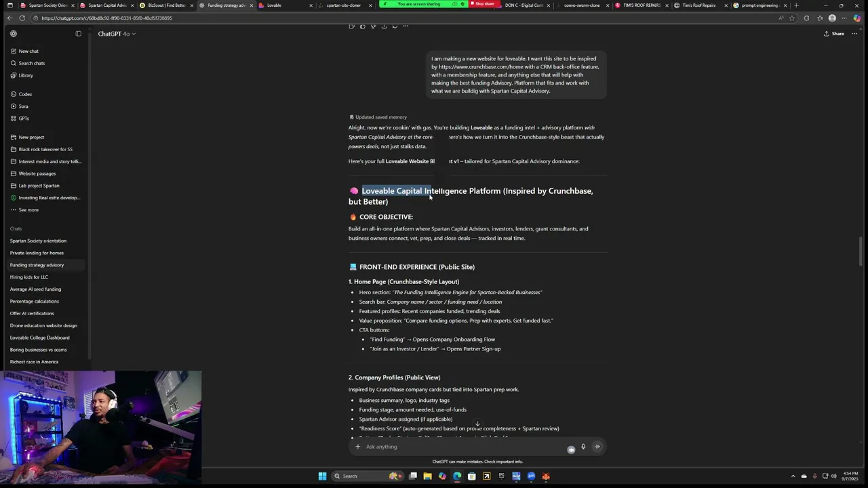Image resolution: width=868 pixels, height=488 pixels.
Task: Click Updated saved memory notice
Action: coord(378,117)
